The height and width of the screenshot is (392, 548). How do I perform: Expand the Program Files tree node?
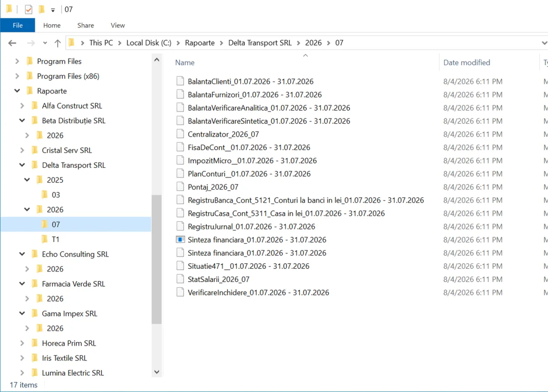point(17,61)
